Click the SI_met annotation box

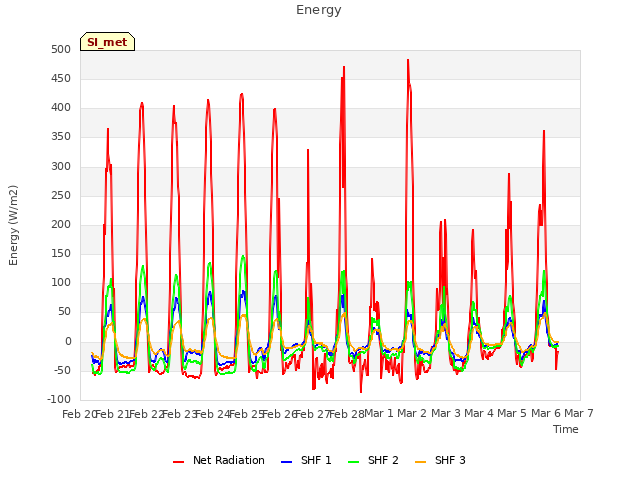[107, 42]
